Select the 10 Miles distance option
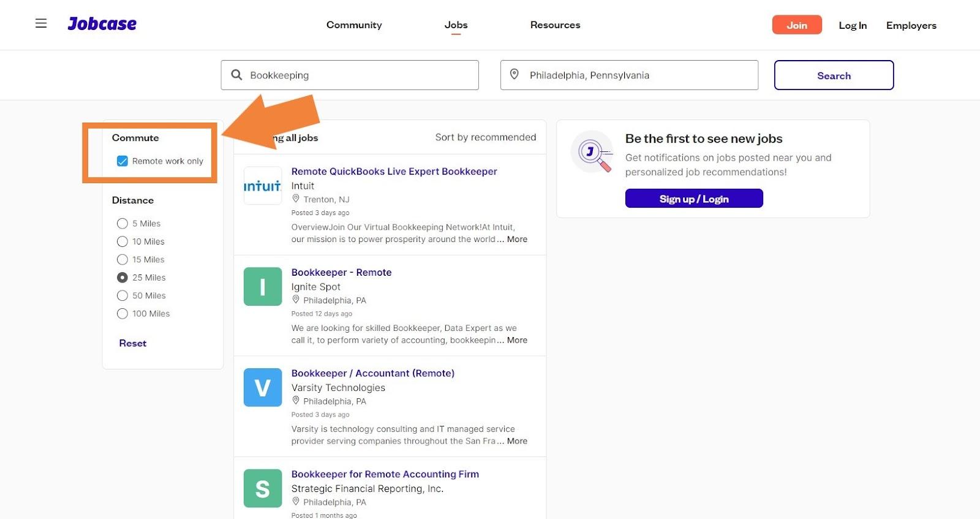 (123, 241)
